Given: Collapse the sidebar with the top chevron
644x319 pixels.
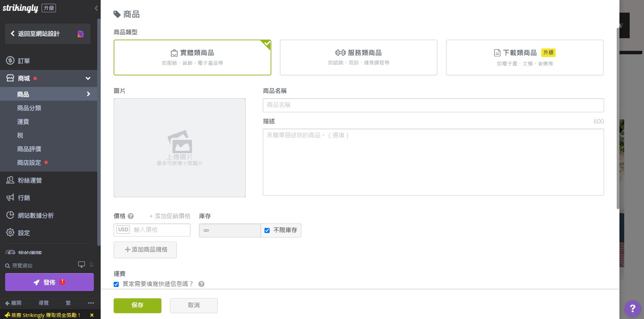Looking at the screenshot, I should coord(96,8).
